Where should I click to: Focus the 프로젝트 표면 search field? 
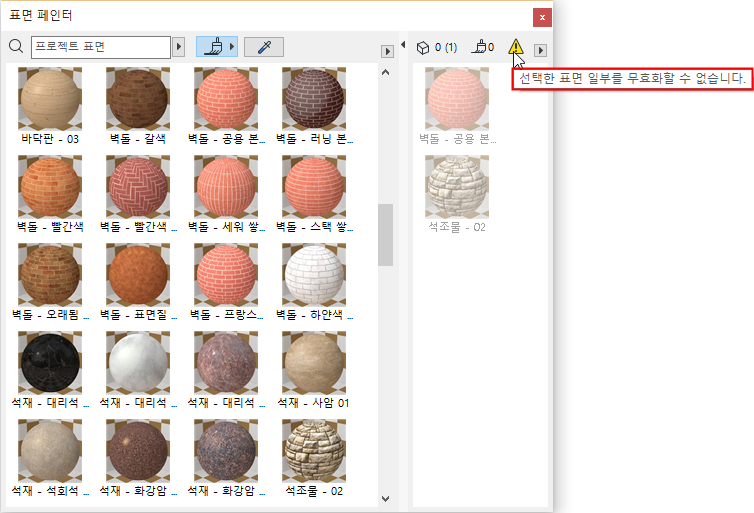pos(101,47)
